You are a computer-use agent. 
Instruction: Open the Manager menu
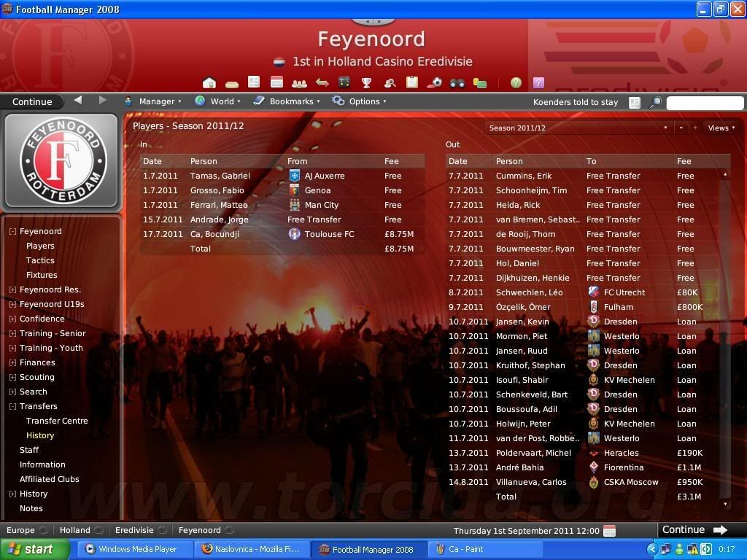coord(153,101)
